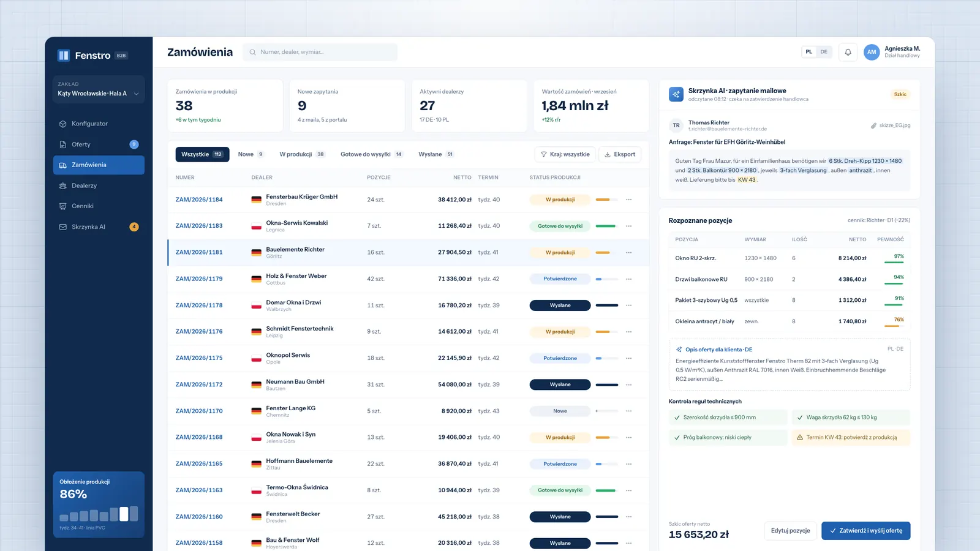Screen dimensions: 980x551
Task: Click the Wartość zamówień 1,84 mln zł card
Action: [x=591, y=106]
